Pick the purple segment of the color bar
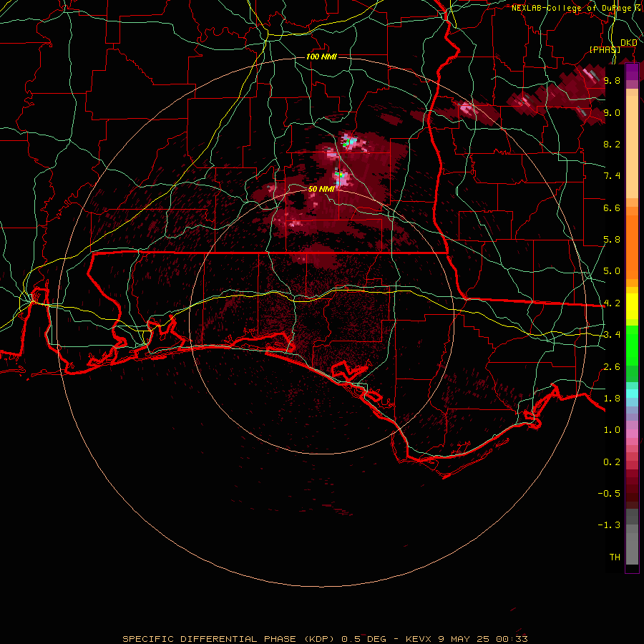 632,72
